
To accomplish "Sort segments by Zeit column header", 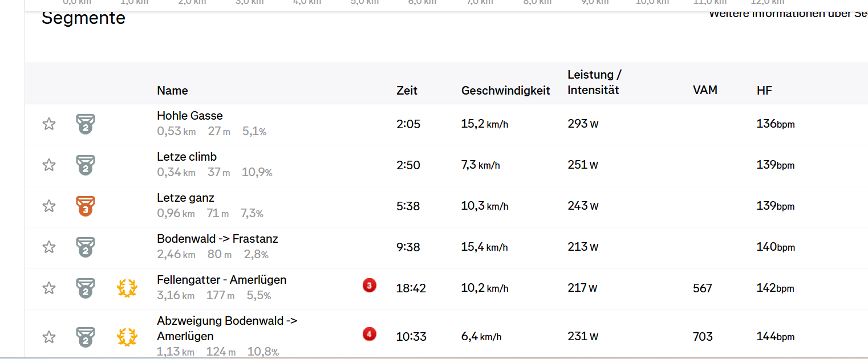I will tap(407, 91).
